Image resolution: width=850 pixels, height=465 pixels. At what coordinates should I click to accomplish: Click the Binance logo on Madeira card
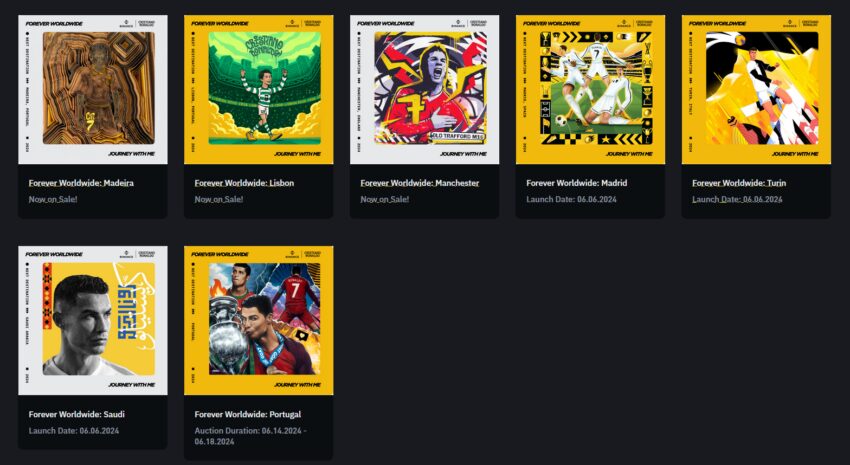pos(126,23)
